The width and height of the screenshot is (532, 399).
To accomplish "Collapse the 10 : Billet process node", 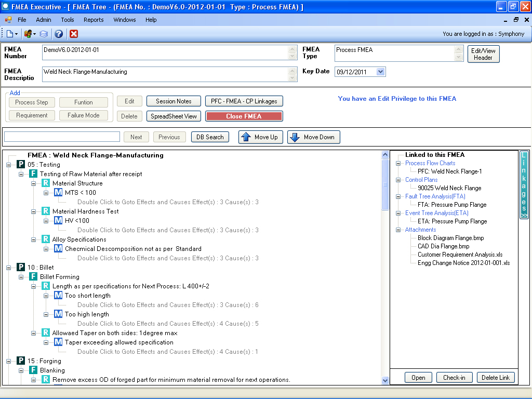I will pyautogui.click(x=8, y=268).
